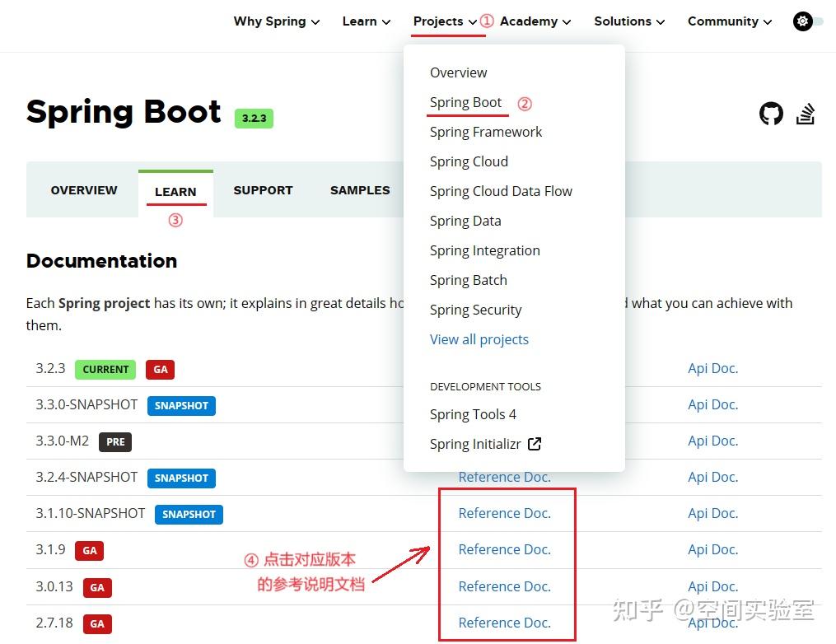This screenshot has height=644, width=836.
Task: Select Spring Tools 4 under Development Tools
Action: point(473,414)
